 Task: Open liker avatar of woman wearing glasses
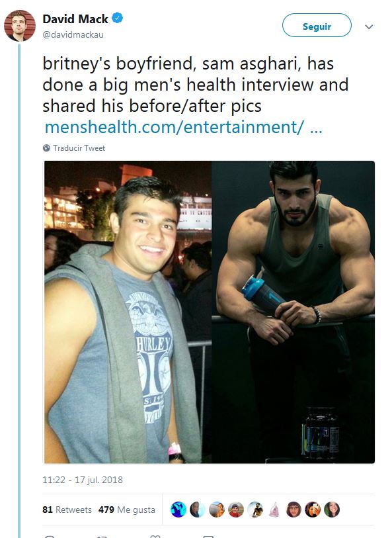pyautogui.click(x=294, y=509)
